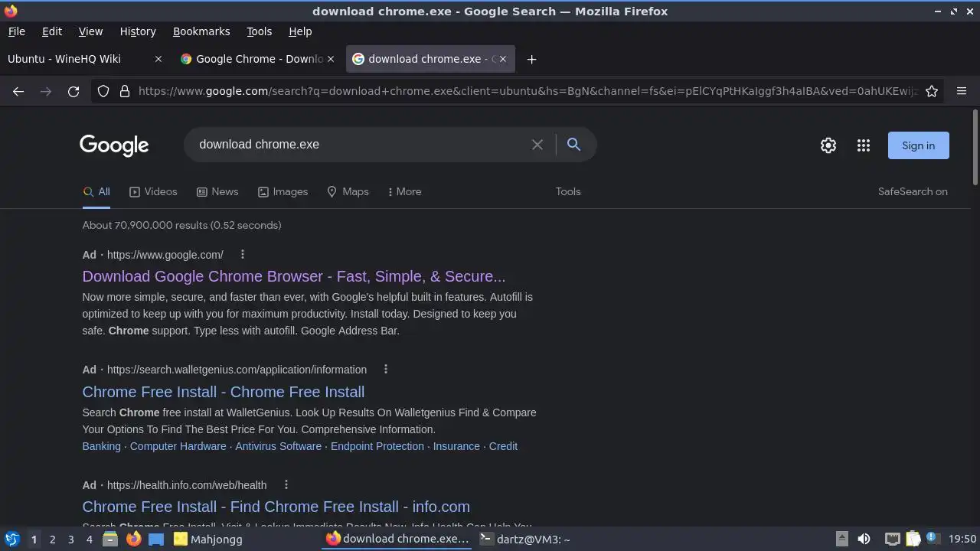This screenshot has height=551, width=980.
Task: Submit search with the magnifier icon
Action: point(573,145)
